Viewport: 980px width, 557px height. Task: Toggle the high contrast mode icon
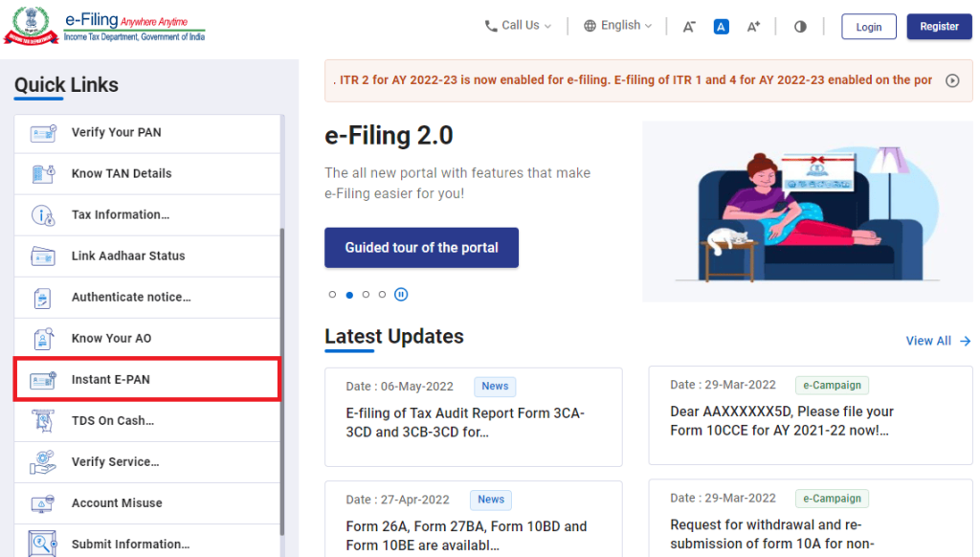(x=800, y=26)
